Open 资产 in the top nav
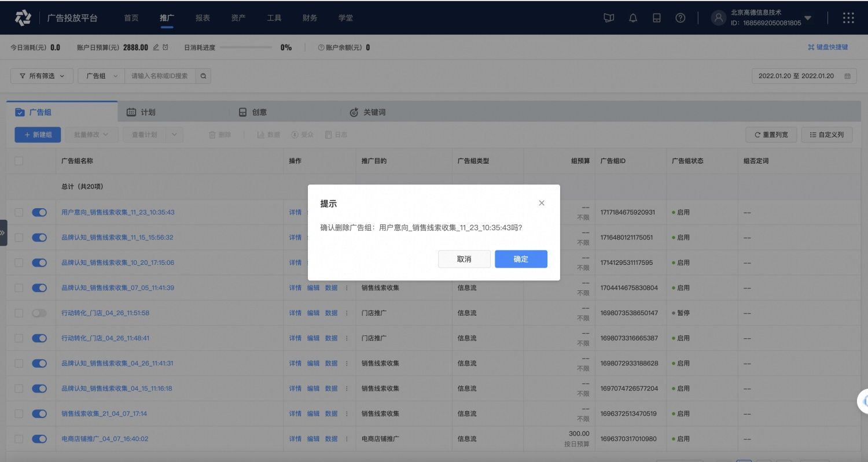Screen dimensions: 868x462 238,18
